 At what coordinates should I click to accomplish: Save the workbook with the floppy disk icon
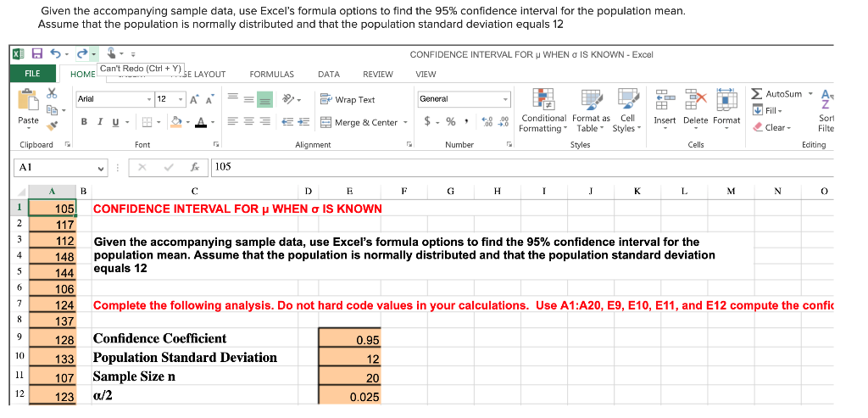point(37,53)
